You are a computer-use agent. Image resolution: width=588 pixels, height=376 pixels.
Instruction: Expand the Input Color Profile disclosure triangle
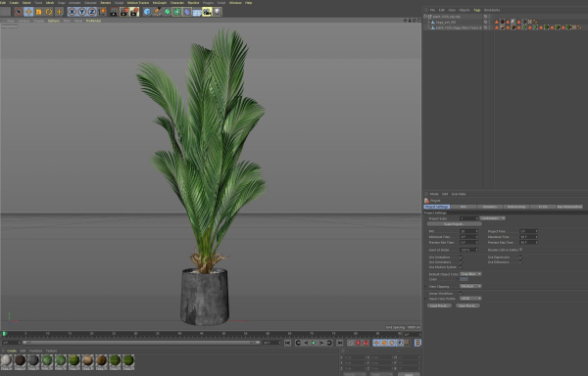[425, 299]
